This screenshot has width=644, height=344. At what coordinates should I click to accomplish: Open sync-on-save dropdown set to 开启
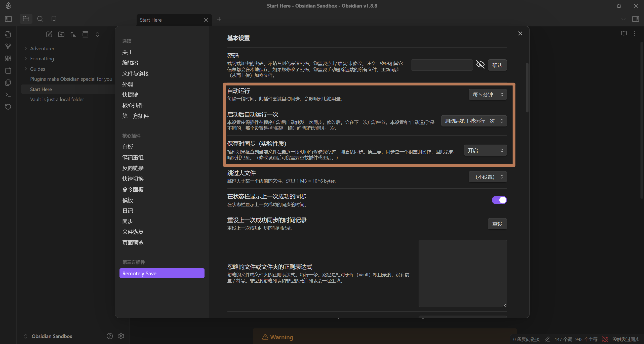pos(485,150)
